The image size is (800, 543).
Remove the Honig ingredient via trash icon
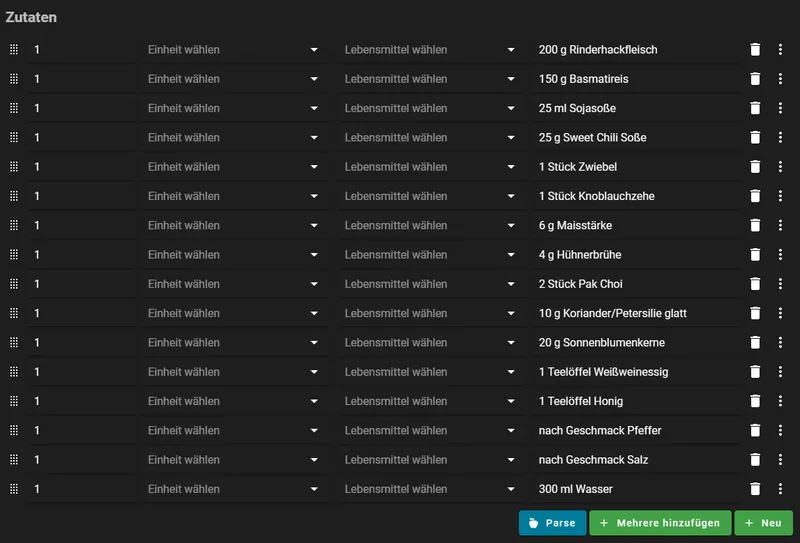point(755,401)
